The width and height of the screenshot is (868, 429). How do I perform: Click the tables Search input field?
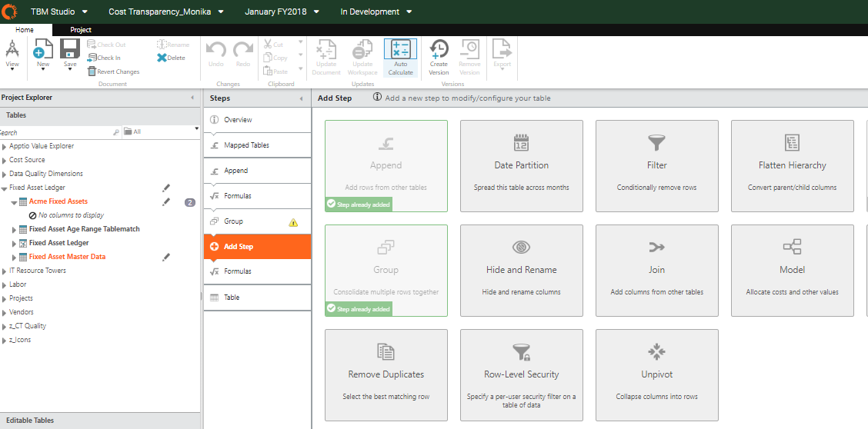point(60,132)
